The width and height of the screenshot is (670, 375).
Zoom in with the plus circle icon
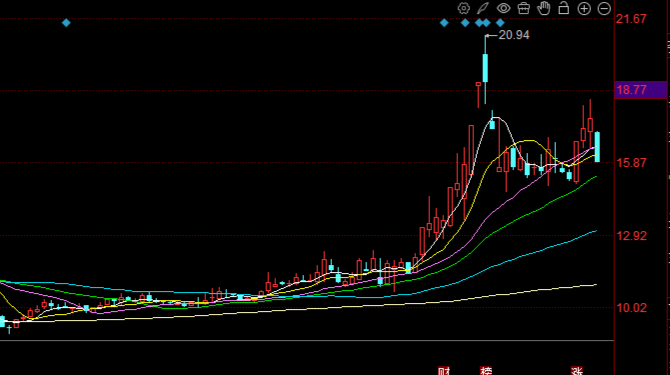(x=584, y=9)
